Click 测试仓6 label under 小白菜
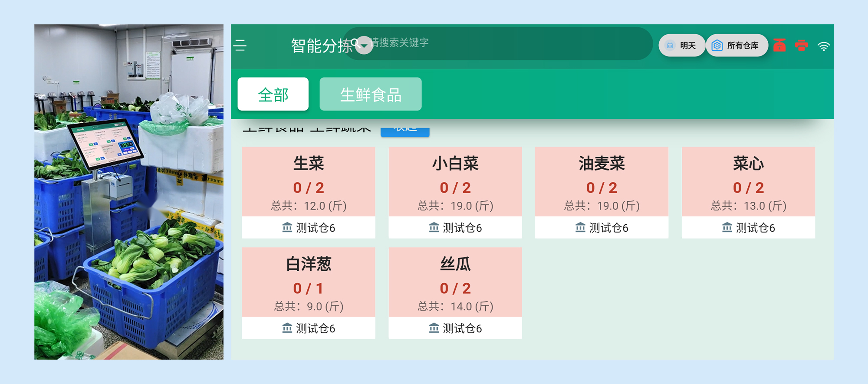Image resolution: width=868 pixels, height=384 pixels. coord(462,228)
